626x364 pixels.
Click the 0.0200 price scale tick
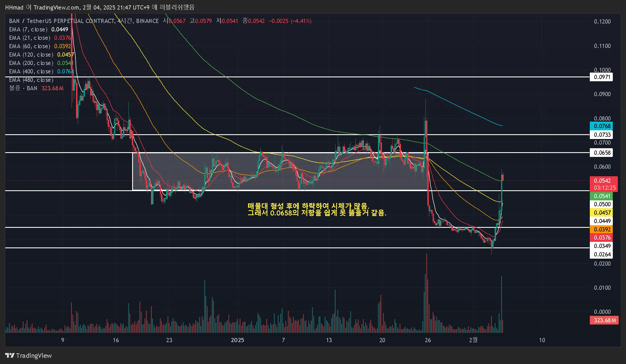coord(602,264)
